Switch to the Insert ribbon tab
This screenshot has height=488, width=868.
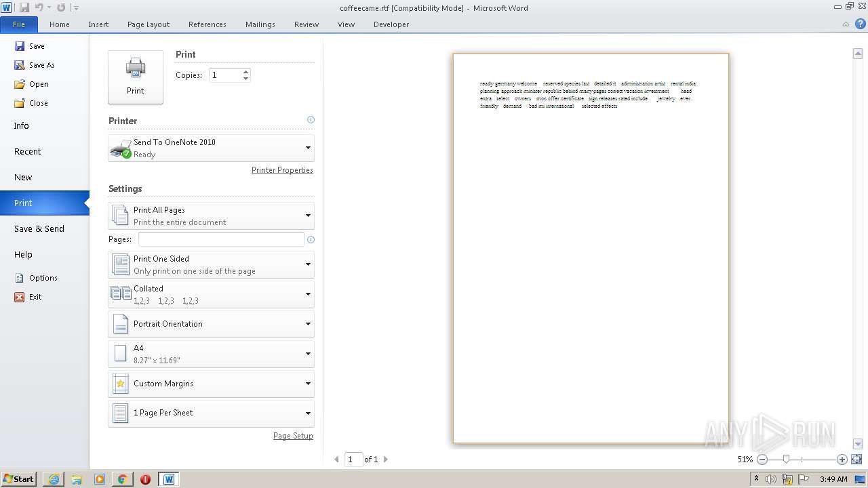click(x=98, y=24)
